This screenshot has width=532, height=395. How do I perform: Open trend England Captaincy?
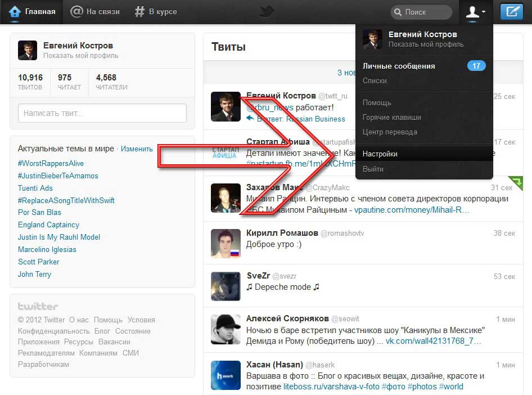[x=48, y=225]
